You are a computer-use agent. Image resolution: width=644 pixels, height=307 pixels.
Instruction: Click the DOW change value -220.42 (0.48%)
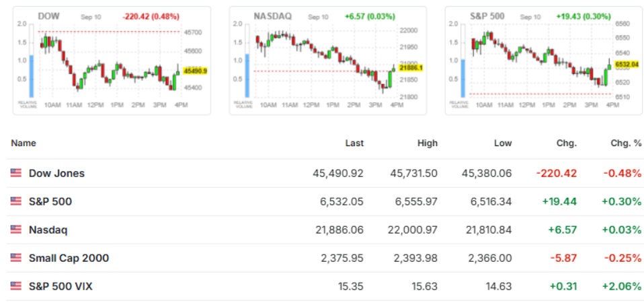[x=151, y=17]
